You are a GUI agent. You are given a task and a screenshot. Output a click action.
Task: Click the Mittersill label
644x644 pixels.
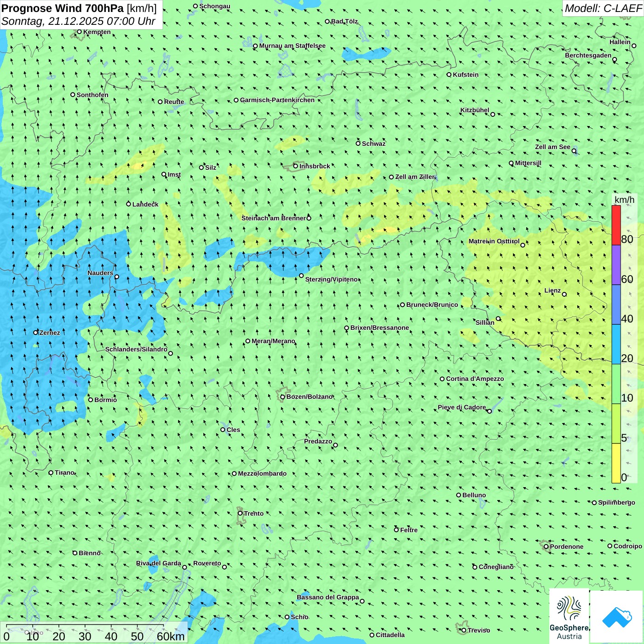coord(528,163)
